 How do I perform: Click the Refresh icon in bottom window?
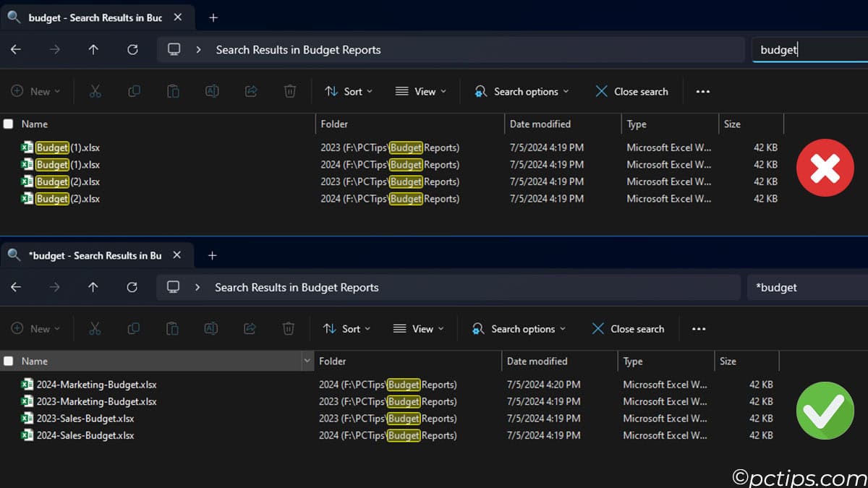[132, 287]
